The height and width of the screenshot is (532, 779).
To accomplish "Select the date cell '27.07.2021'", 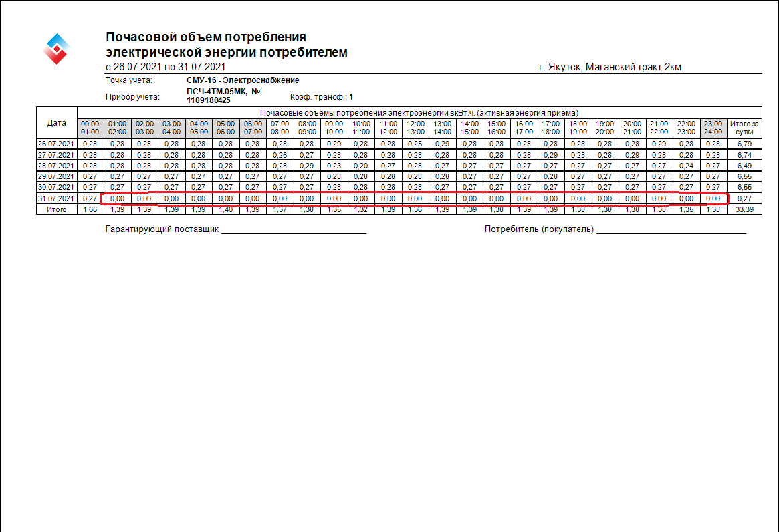I will (x=56, y=155).
